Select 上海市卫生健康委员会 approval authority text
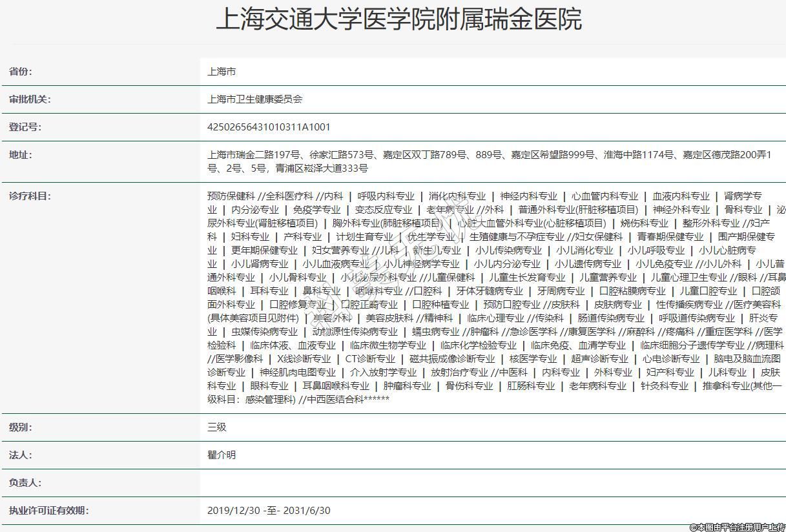Screen dimensions: 786x532 pos(254,99)
